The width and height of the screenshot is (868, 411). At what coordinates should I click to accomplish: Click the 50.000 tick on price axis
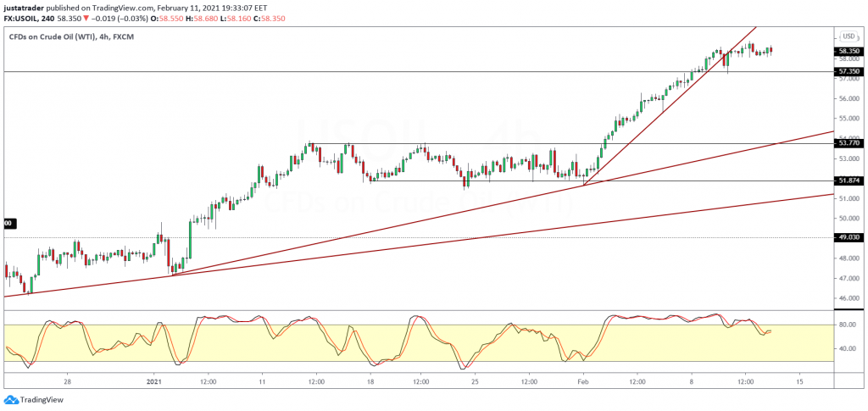(x=849, y=219)
